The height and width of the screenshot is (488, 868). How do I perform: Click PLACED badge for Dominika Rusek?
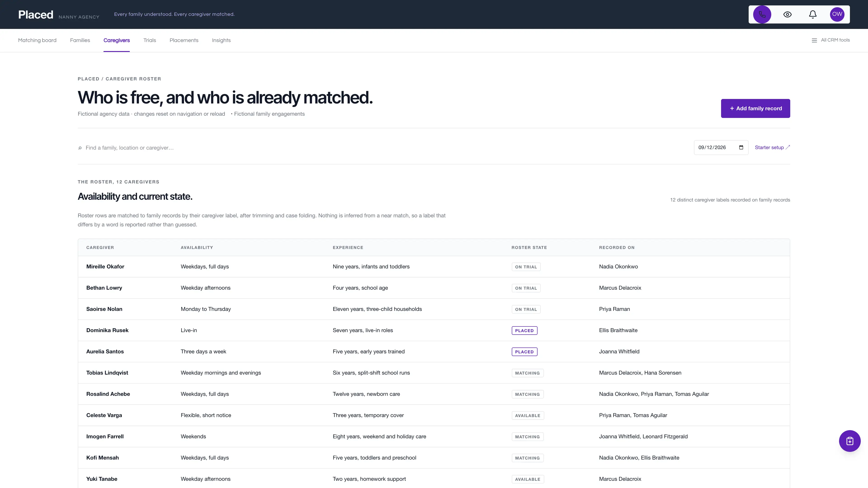pyautogui.click(x=524, y=331)
